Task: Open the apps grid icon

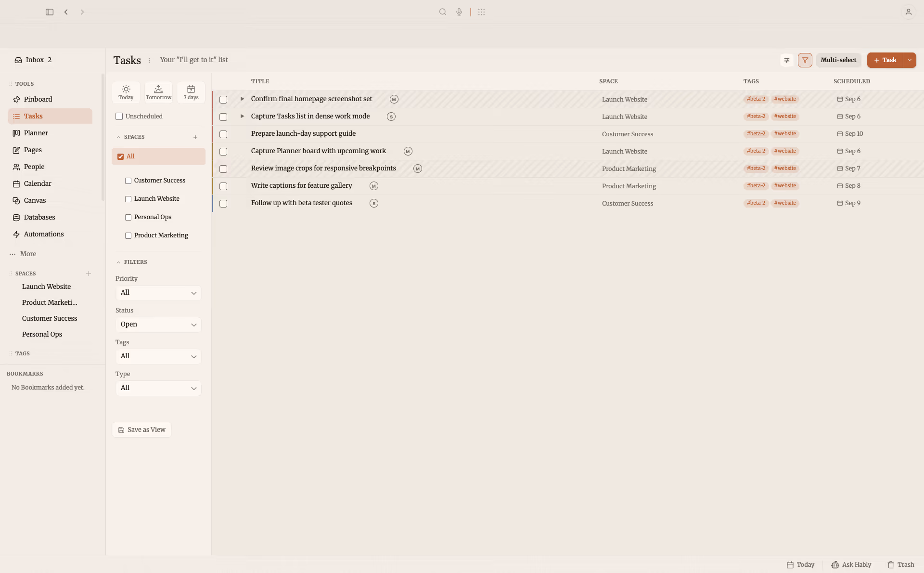Action: pyautogui.click(x=481, y=12)
